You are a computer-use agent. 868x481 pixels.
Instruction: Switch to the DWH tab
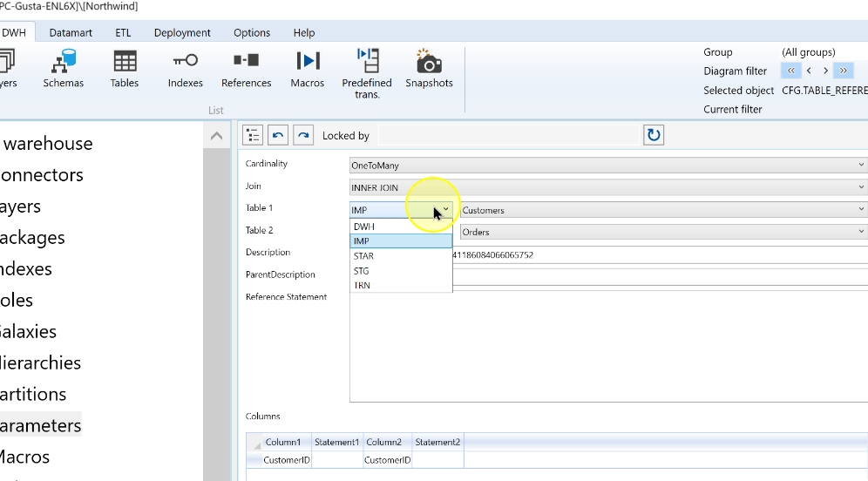tap(14, 32)
